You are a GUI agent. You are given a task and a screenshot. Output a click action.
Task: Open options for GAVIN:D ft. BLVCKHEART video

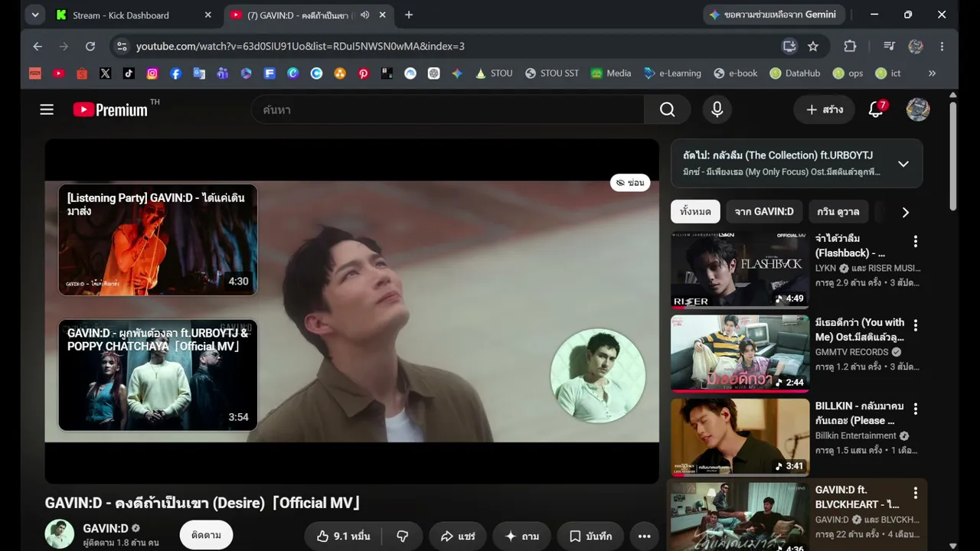point(915,493)
